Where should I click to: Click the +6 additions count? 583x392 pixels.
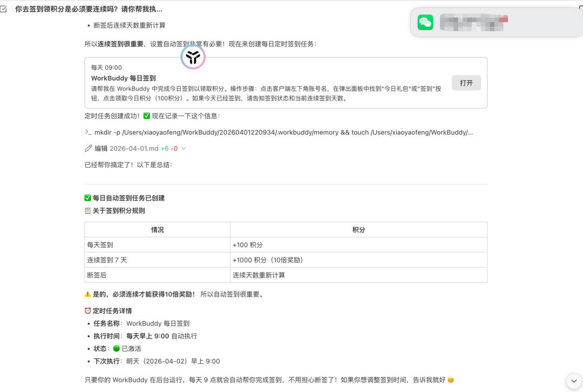[x=164, y=148]
